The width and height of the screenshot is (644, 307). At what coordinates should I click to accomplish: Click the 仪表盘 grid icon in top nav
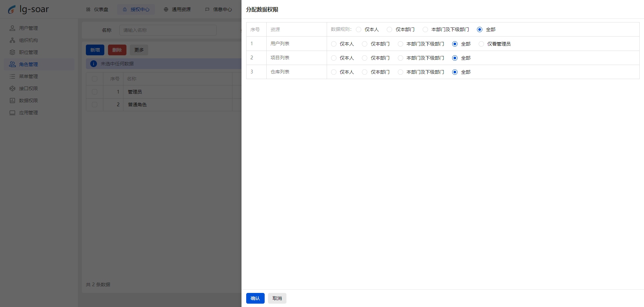pyautogui.click(x=88, y=9)
